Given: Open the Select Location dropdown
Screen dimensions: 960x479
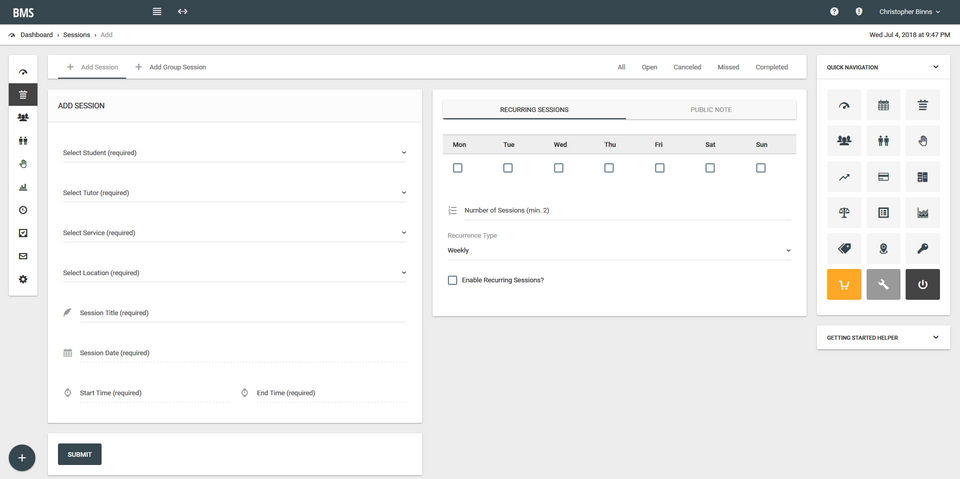Looking at the screenshot, I should click(x=234, y=273).
